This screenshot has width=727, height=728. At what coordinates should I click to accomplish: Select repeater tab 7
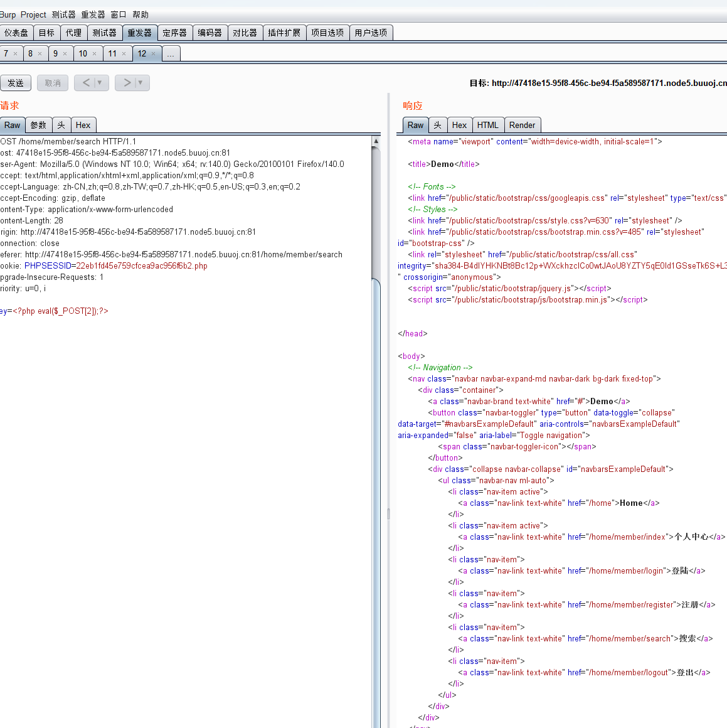click(x=6, y=53)
